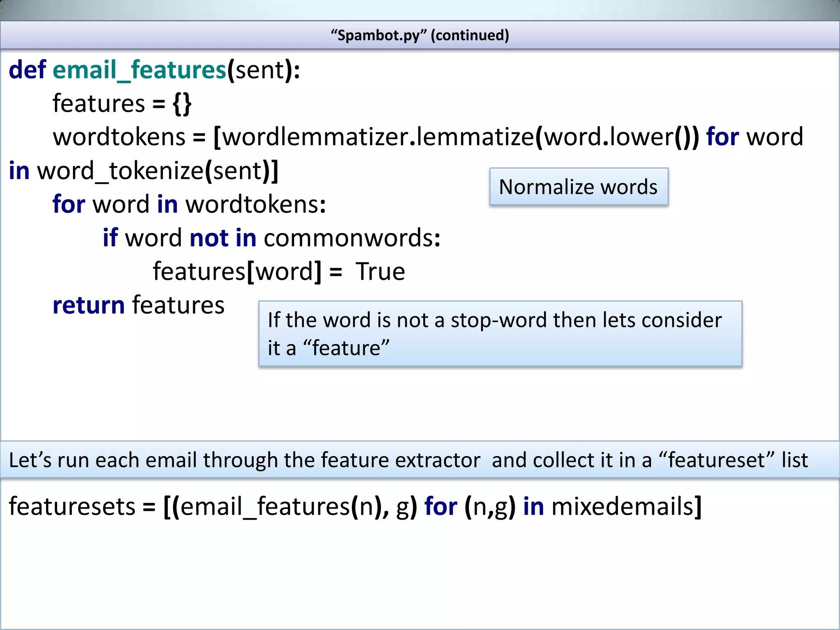Viewport: 840px width, 630px height.
Task: Click "wordlemmatizer.lemmatize" in the code
Action: point(377,137)
